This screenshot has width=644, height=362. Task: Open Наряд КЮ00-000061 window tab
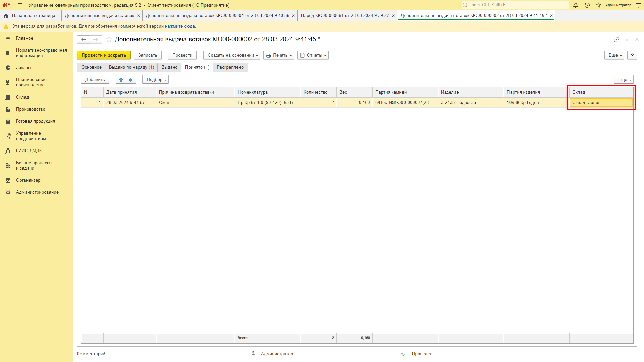point(345,16)
